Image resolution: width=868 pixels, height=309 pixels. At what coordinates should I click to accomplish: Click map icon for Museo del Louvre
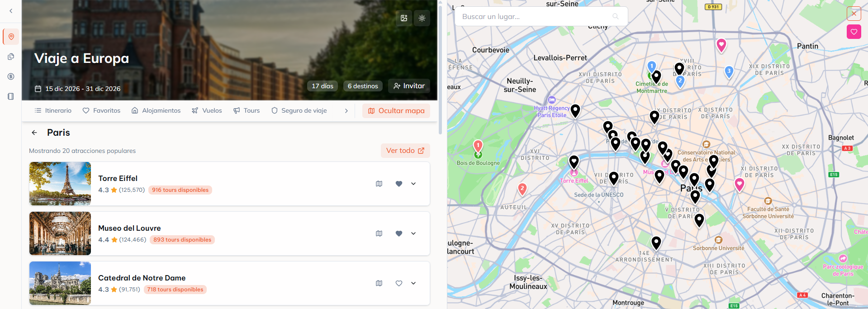pos(379,233)
